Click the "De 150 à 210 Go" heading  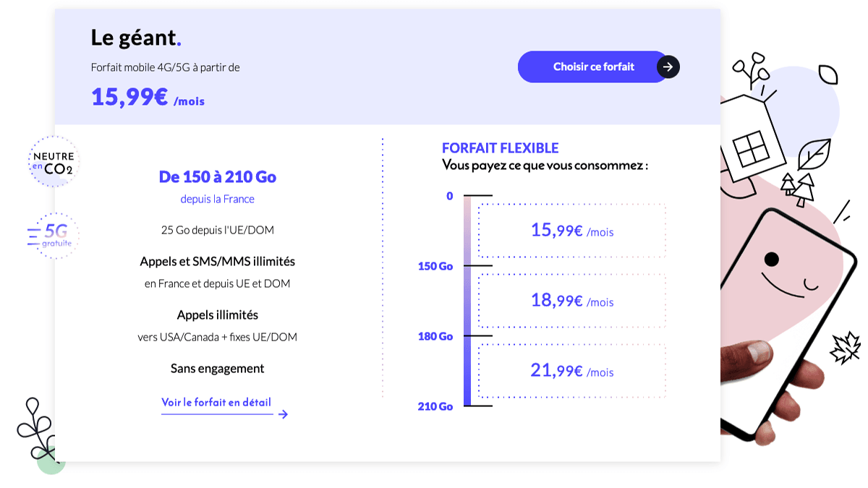click(217, 177)
